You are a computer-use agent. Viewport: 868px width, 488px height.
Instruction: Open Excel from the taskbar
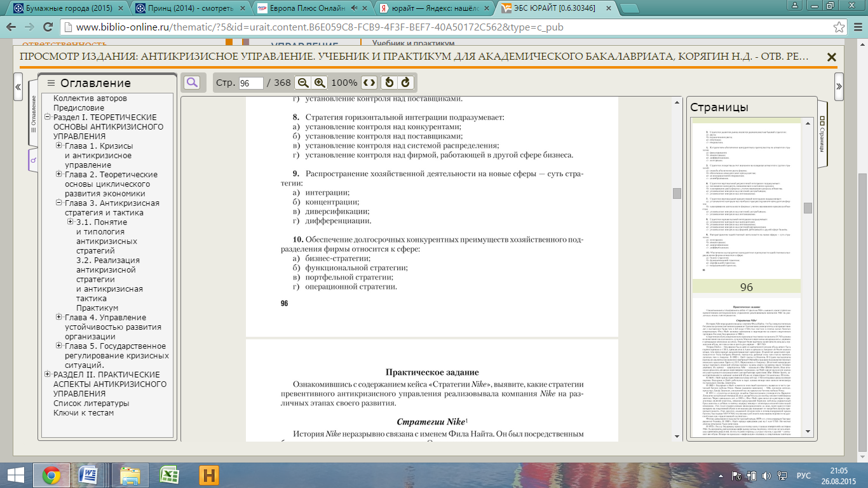pyautogui.click(x=169, y=475)
